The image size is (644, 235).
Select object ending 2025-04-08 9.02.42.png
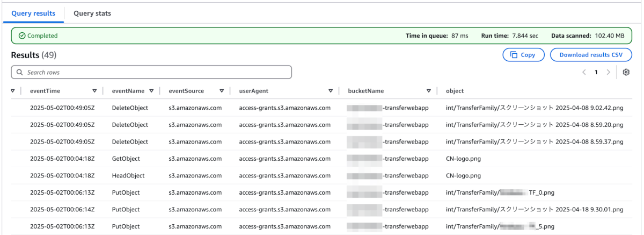534,108
